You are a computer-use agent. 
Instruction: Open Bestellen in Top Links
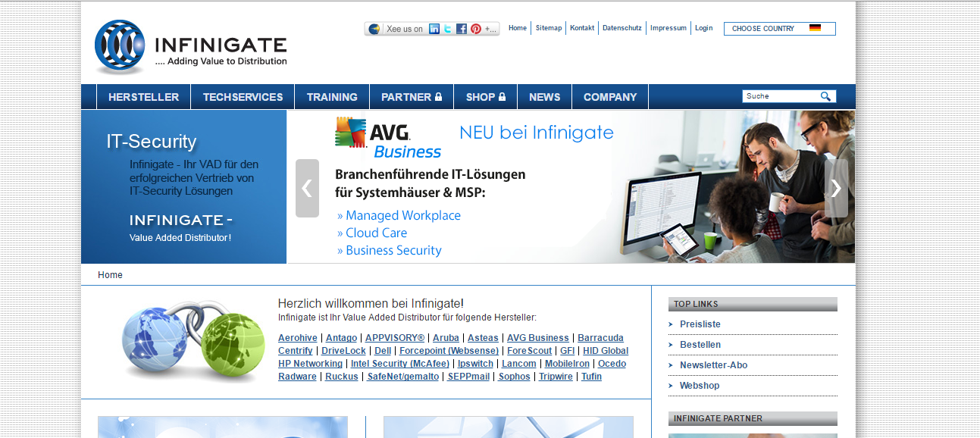pos(700,345)
